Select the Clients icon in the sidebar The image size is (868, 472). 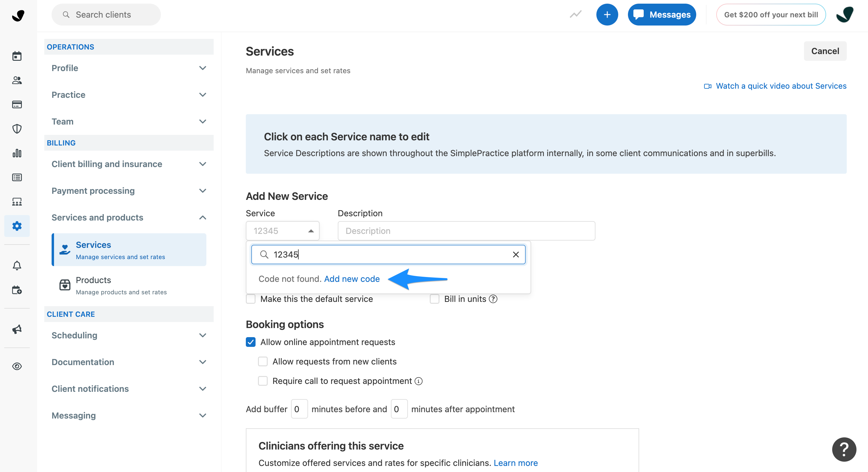click(x=17, y=80)
